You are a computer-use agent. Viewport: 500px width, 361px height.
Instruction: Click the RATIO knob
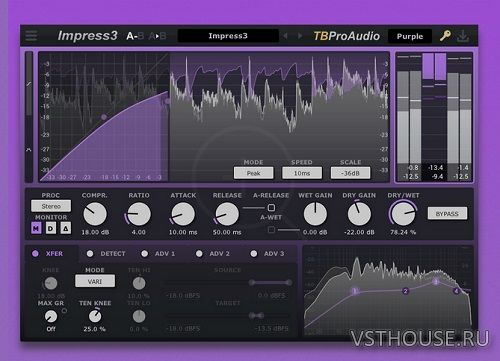pos(139,214)
